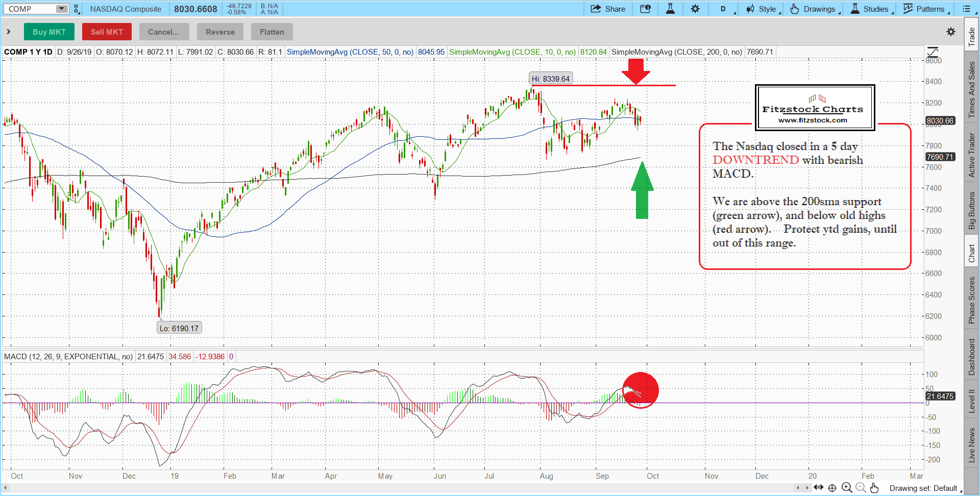
Task: Click the chart info card icon
Action: [x=645, y=9]
